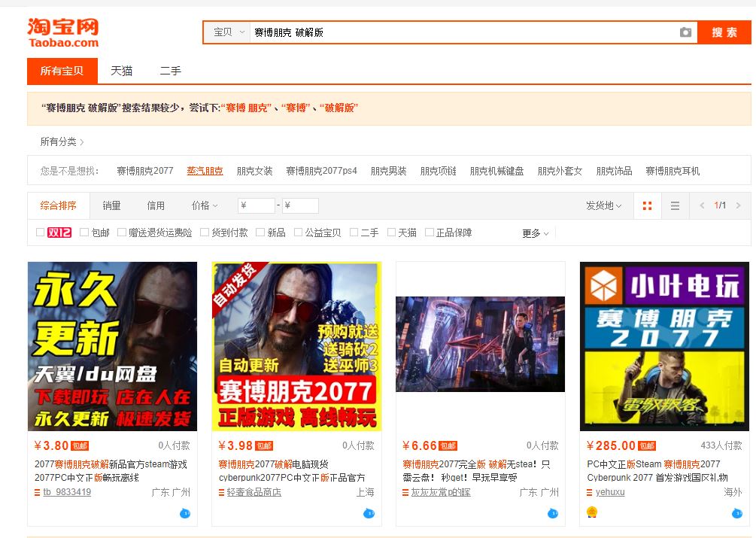Click gold medal seller badge for yehuxu
The height and width of the screenshot is (538, 756).
[592, 512]
